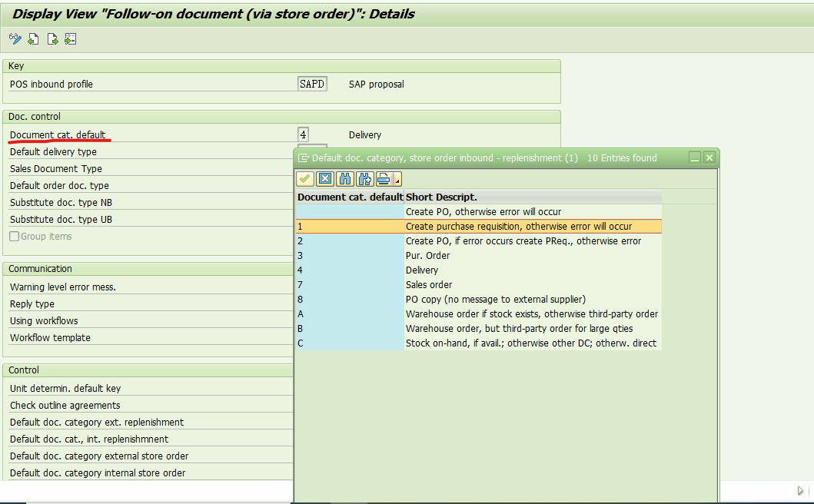Viewport: 814px width, 504px height.
Task: Confirm selection with green checkmark icon
Action: coord(304,179)
